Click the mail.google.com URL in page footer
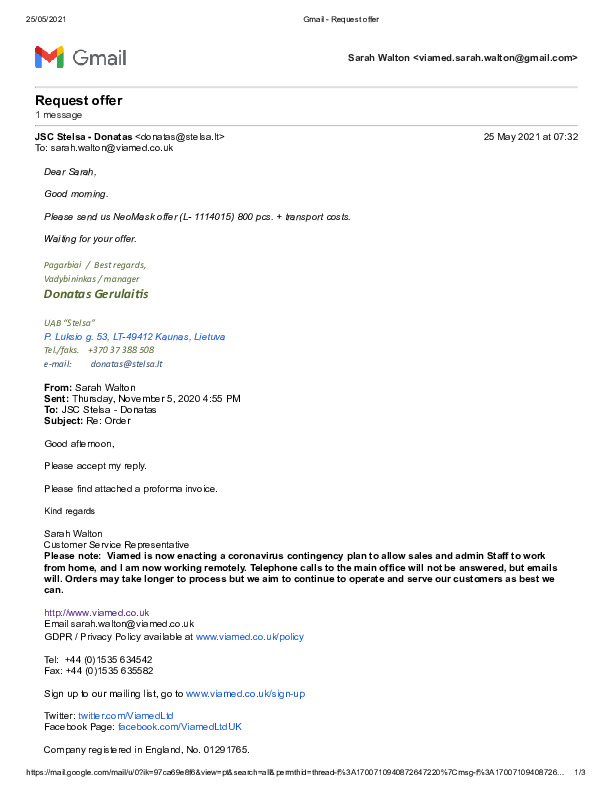 click(x=290, y=773)
